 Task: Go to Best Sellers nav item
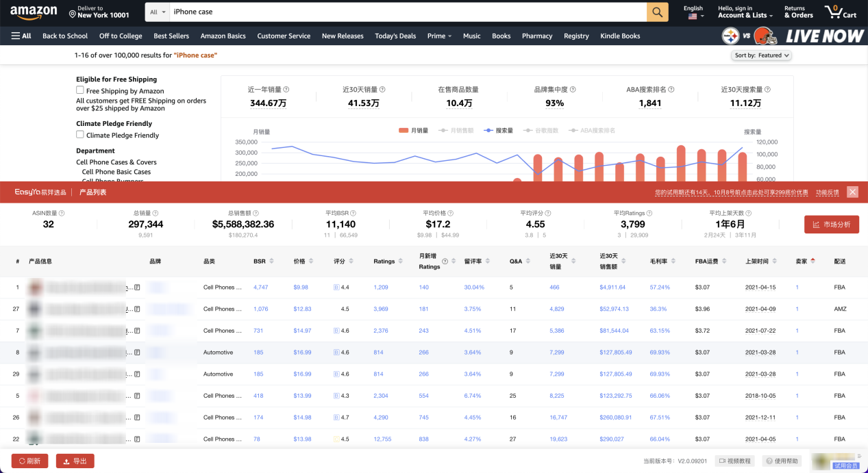coord(171,36)
